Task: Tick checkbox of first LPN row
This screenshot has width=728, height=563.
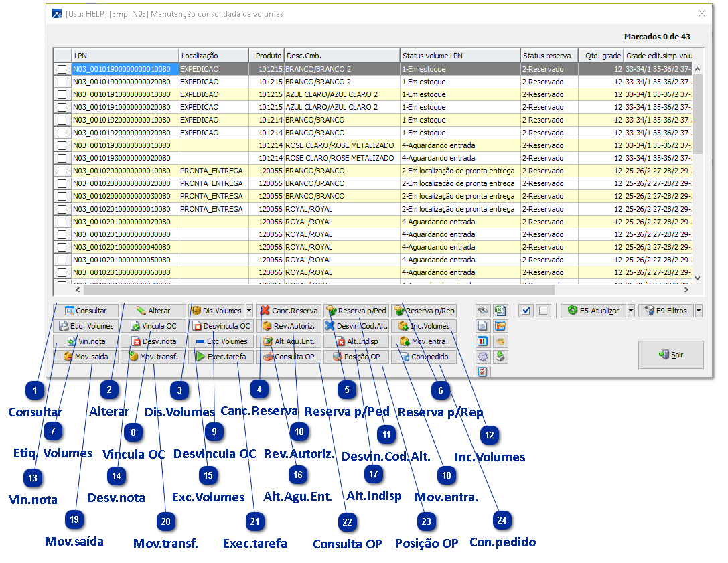Action: pos(62,69)
